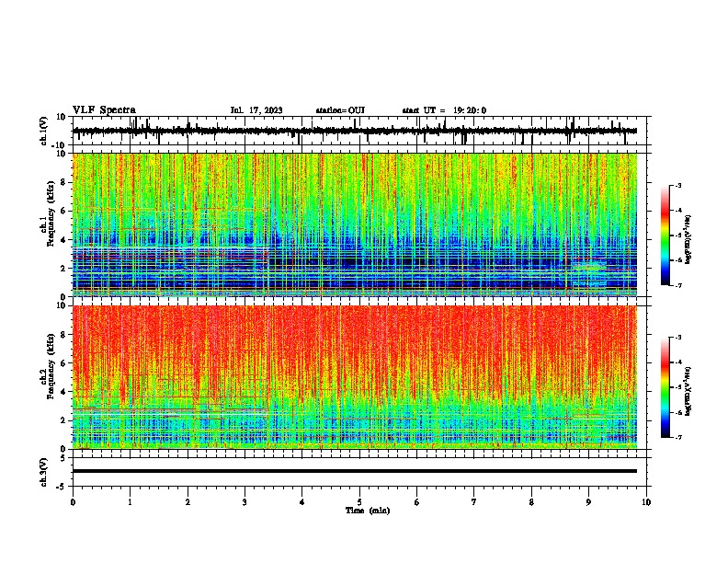
Task: Click the 8 kHz tick on ch.2 spectrogram
Action: pos(64,335)
